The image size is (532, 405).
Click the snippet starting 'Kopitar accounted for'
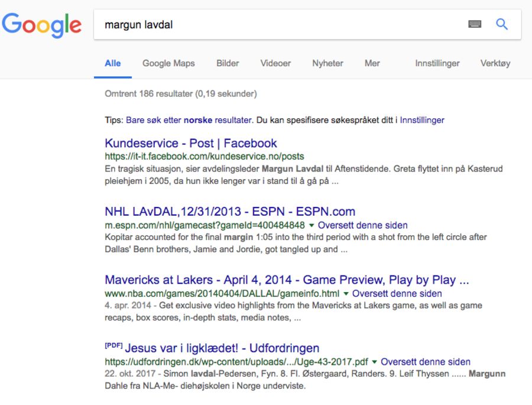(296, 243)
